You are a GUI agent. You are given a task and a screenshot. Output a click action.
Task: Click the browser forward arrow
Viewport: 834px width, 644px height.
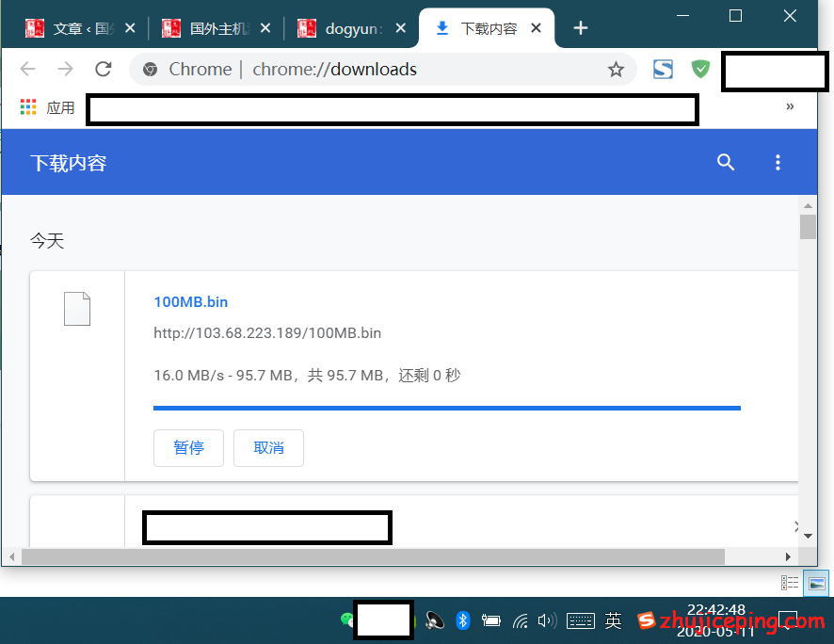(x=66, y=69)
